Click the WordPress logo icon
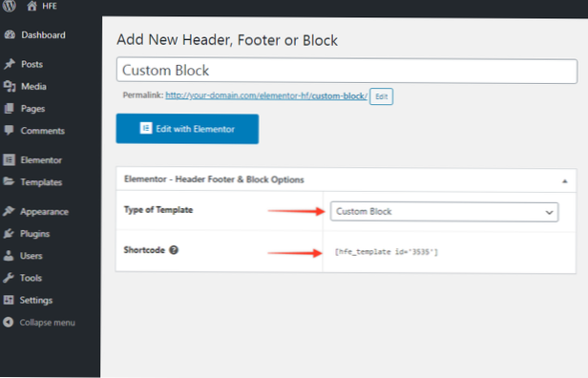This screenshot has width=588, height=378. (10, 6)
